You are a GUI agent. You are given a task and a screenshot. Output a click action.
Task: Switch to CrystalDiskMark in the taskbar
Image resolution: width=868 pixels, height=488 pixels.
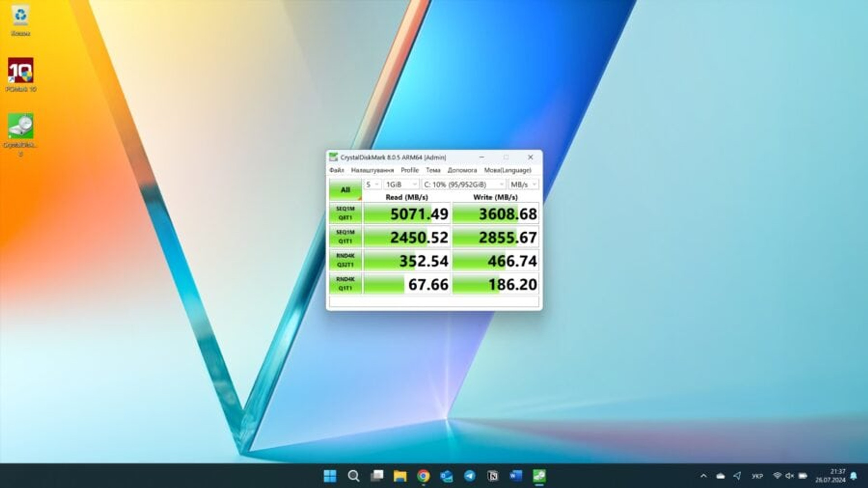[539, 476]
